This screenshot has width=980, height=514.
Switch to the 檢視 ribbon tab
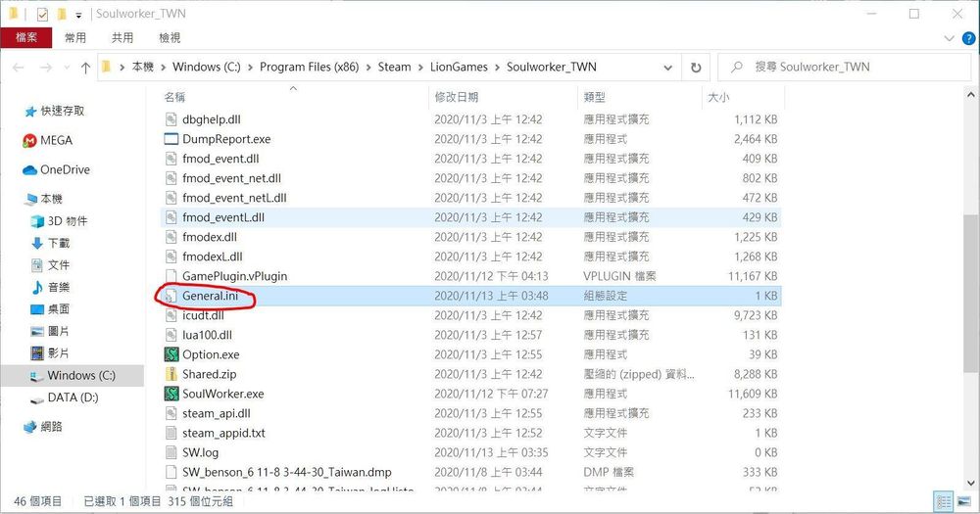(170, 37)
